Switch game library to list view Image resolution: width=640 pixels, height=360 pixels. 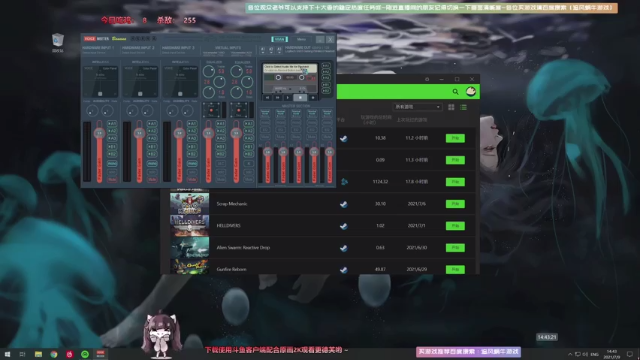pos(463,107)
